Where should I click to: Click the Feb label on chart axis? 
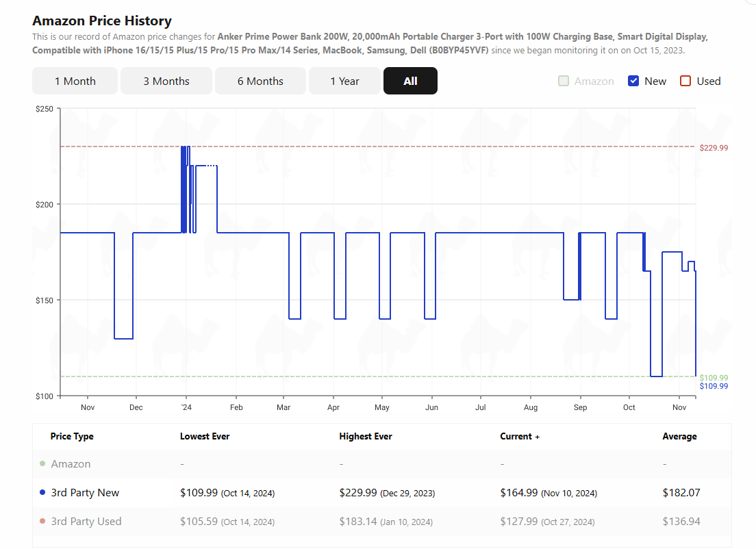point(236,407)
